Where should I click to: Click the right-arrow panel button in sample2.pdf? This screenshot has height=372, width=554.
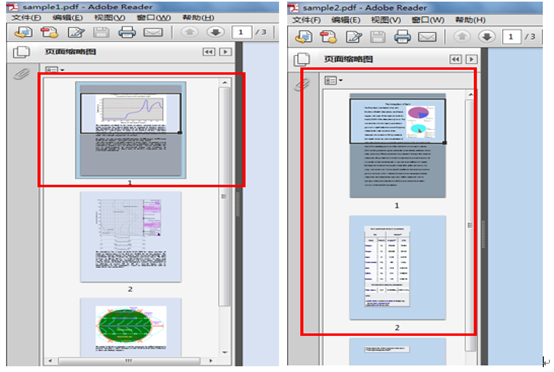(471, 59)
